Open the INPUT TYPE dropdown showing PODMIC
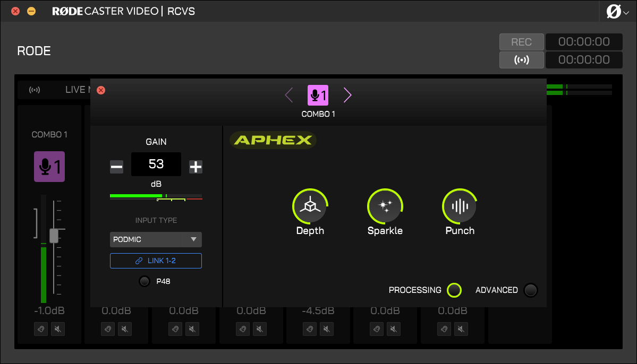 coord(155,239)
